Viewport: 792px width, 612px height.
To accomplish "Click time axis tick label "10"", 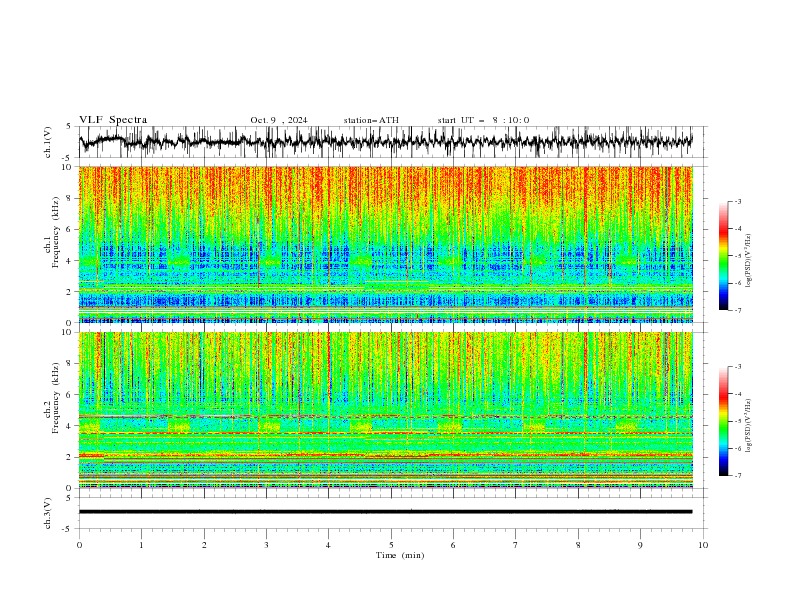I will click(x=703, y=545).
